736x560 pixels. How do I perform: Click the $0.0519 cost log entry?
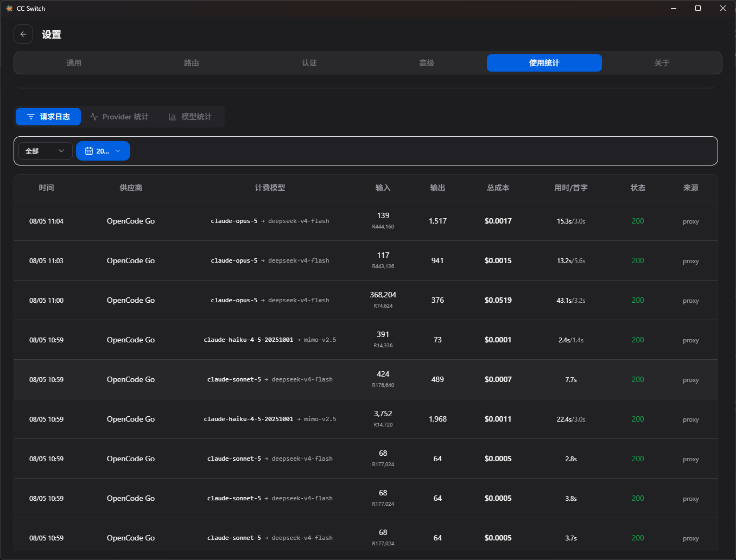click(x=498, y=300)
